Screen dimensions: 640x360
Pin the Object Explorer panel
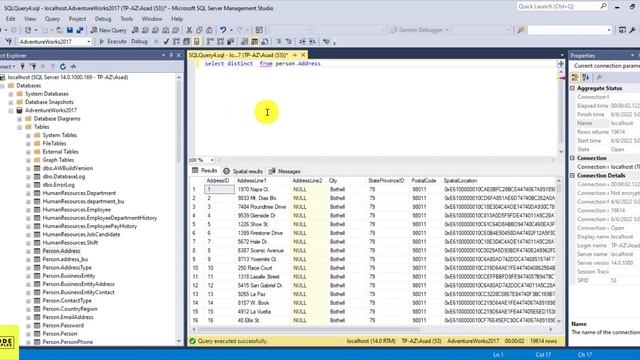[x=171, y=55]
